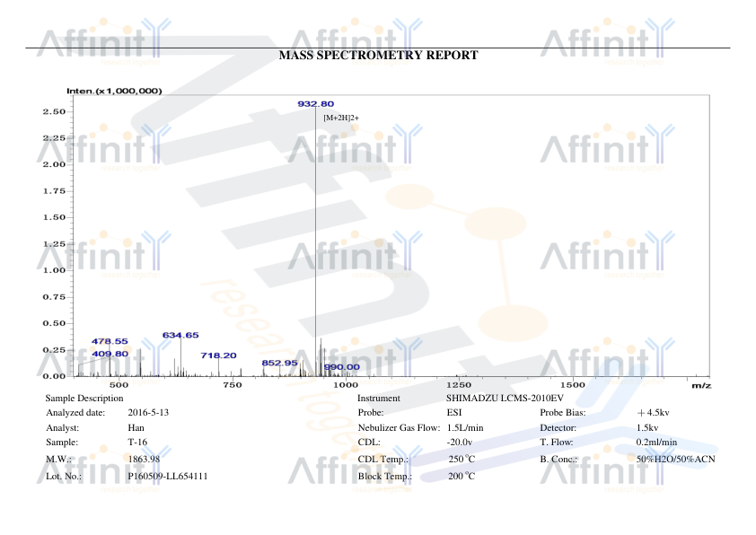
Task: Click the 2.50 intensity tick label
Action: coord(54,111)
